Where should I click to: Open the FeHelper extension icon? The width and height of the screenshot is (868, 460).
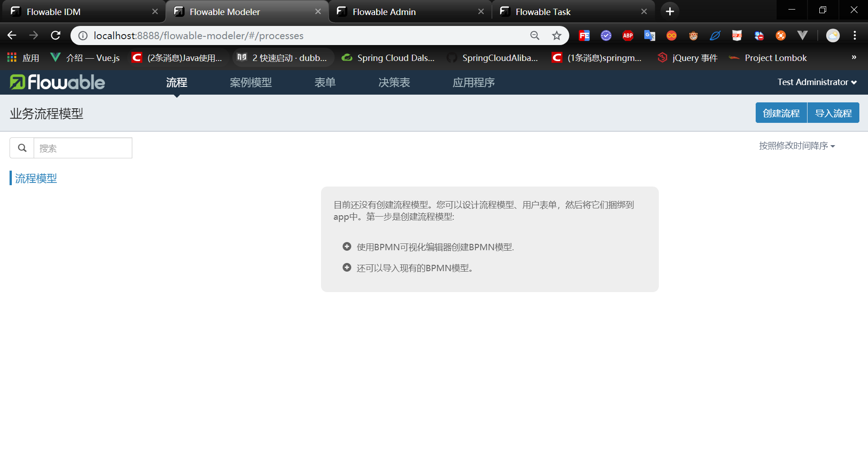pos(584,35)
